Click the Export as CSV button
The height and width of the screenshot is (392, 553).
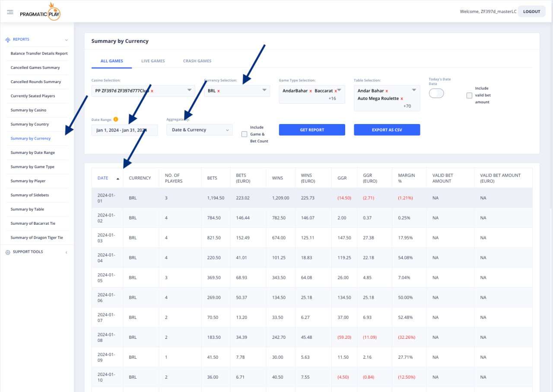(x=387, y=130)
